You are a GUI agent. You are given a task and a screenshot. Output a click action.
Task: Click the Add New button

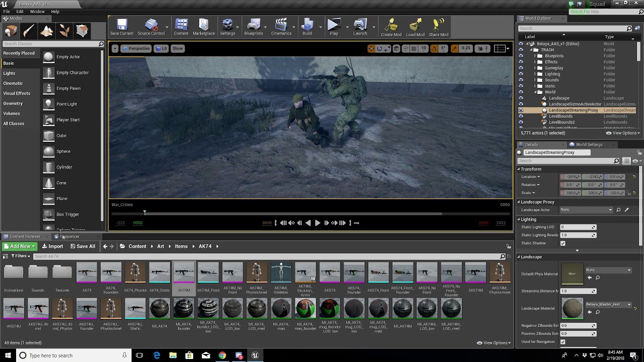[x=20, y=246]
